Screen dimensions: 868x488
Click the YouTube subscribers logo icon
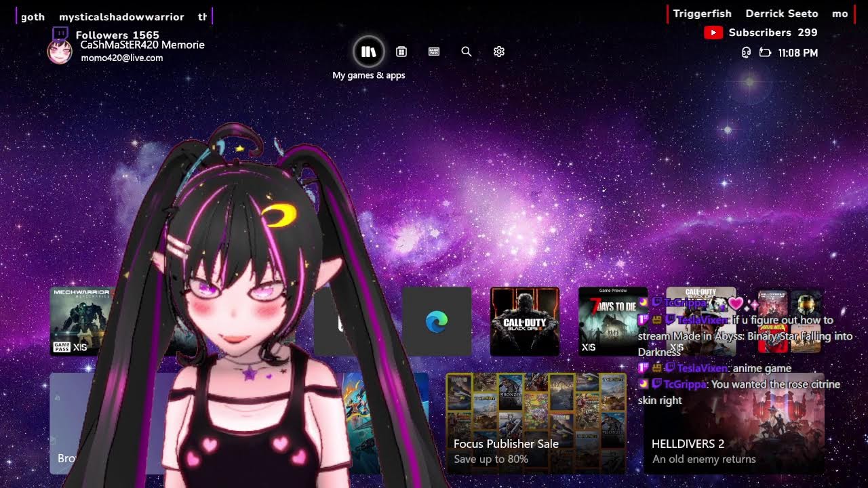pos(713,33)
